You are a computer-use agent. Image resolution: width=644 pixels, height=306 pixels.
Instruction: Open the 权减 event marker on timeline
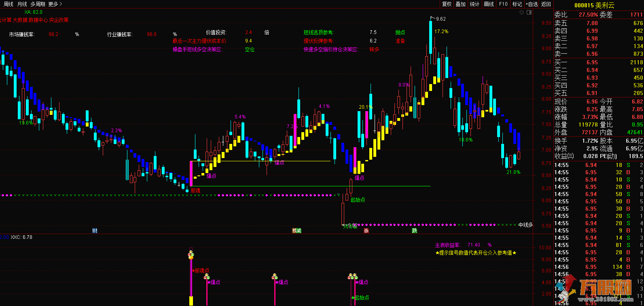click(297, 230)
